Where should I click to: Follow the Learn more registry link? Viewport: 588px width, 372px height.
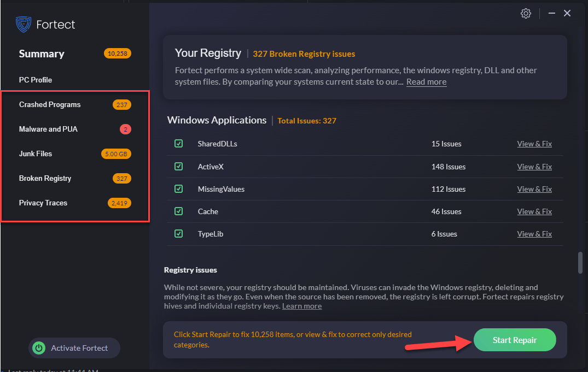tap(302, 306)
